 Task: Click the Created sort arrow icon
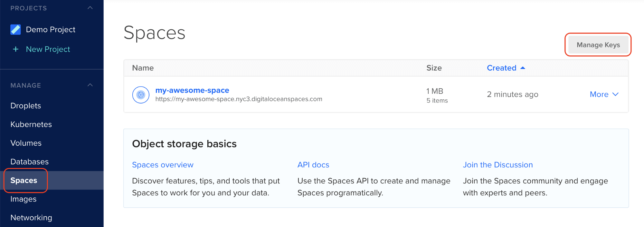523,68
